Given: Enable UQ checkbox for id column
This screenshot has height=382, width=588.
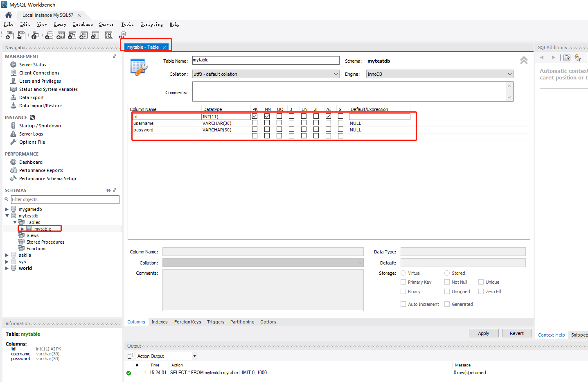Looking at the screenshot, I should pos(279,116).
